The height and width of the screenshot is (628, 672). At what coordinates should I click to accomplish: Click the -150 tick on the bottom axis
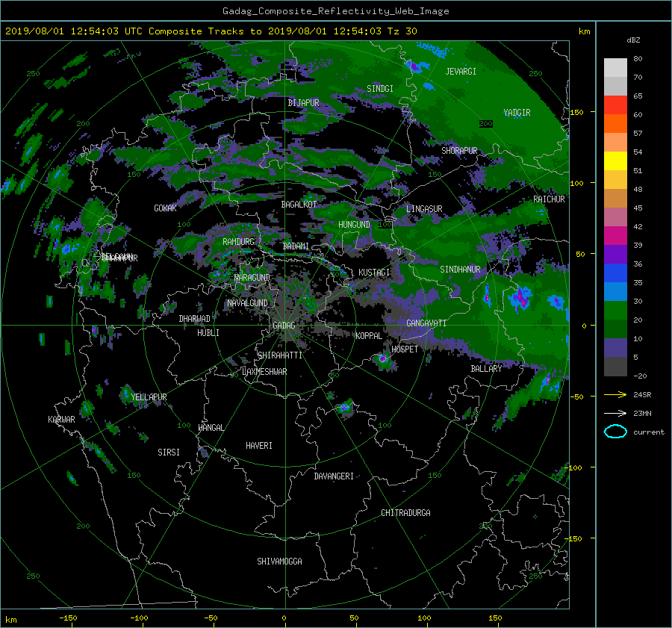point(68,618)
